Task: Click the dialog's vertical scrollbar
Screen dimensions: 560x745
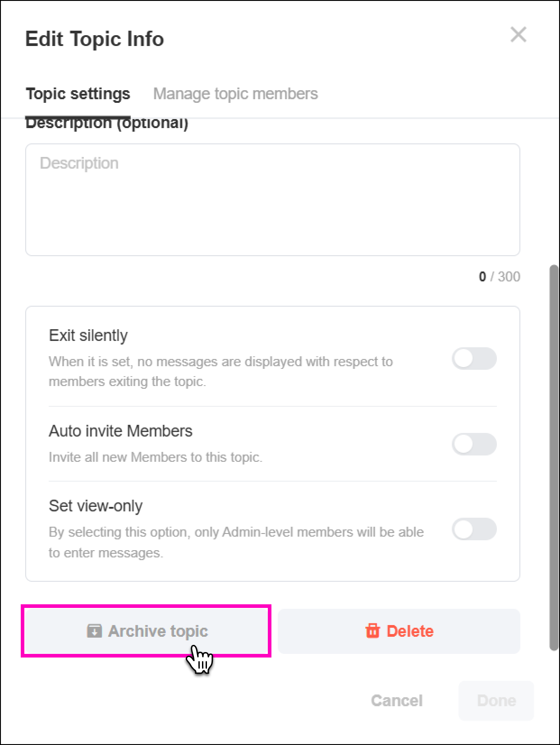Action: coord(554,458)
